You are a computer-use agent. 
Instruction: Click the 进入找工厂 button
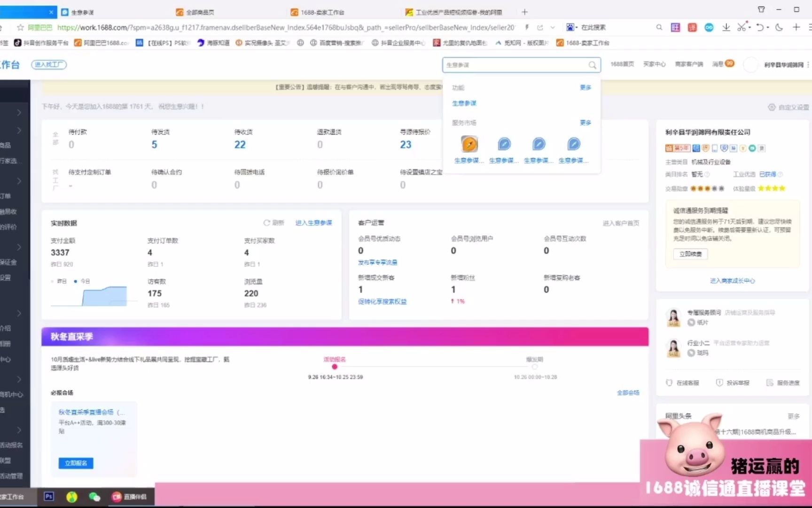tap(49, 64)
